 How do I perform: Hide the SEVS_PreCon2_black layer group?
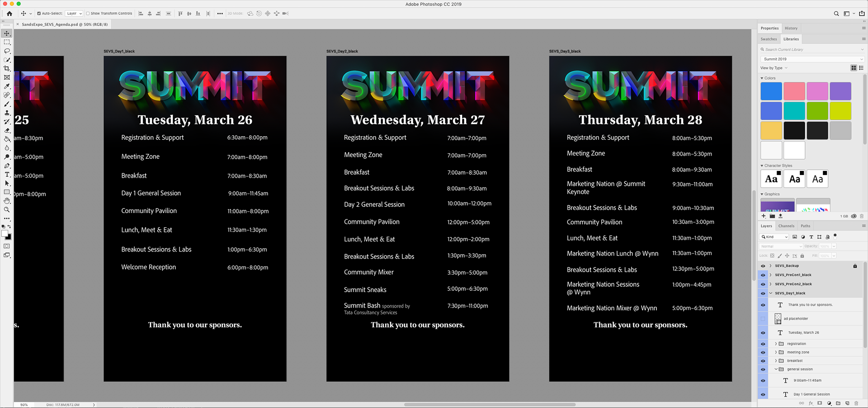(x=763, y=284)
